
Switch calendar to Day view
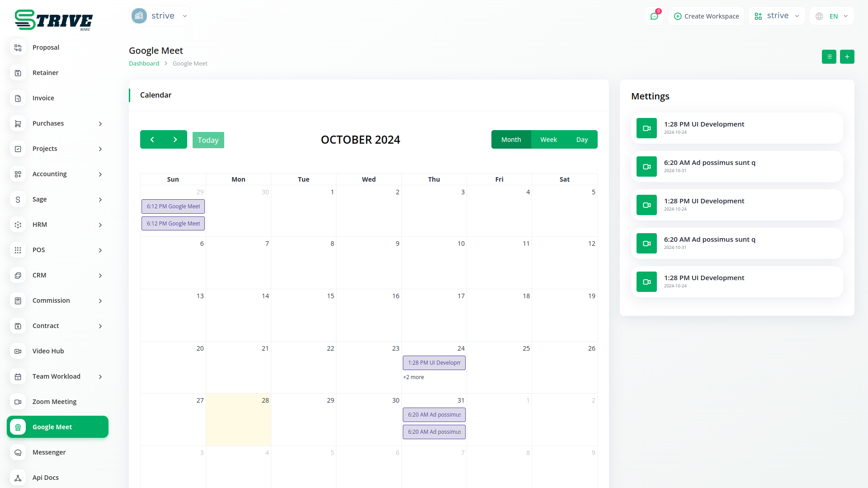(x=582, y=140)
